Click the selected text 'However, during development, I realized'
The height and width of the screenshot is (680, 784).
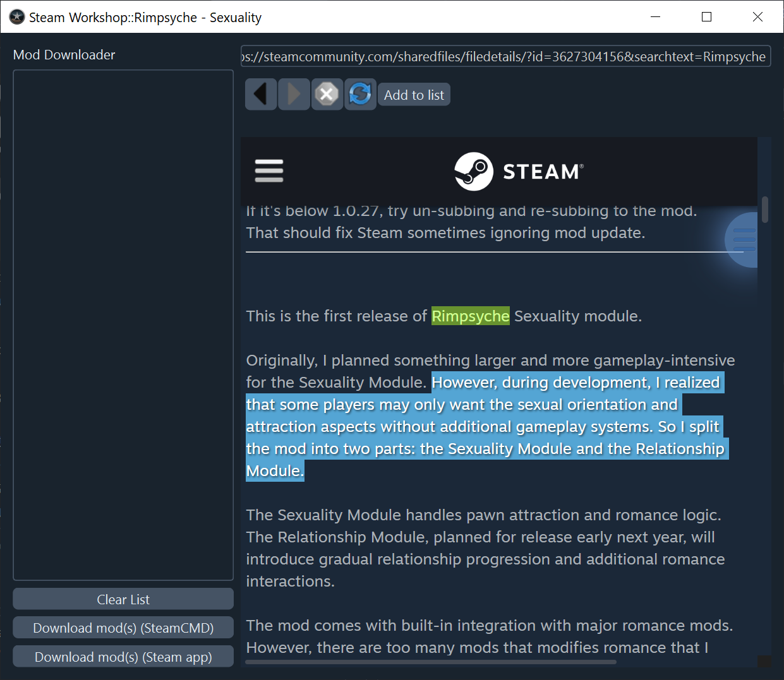pos(576,383)
